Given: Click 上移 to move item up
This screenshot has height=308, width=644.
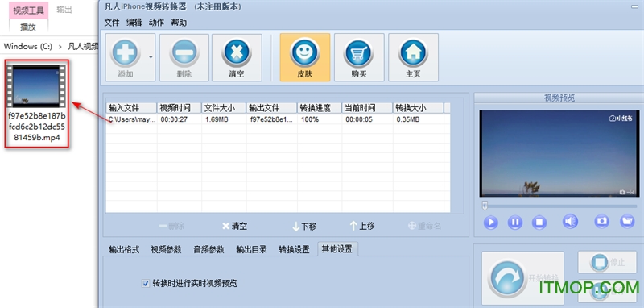Looking at the screenshot, I should [362, 226].
